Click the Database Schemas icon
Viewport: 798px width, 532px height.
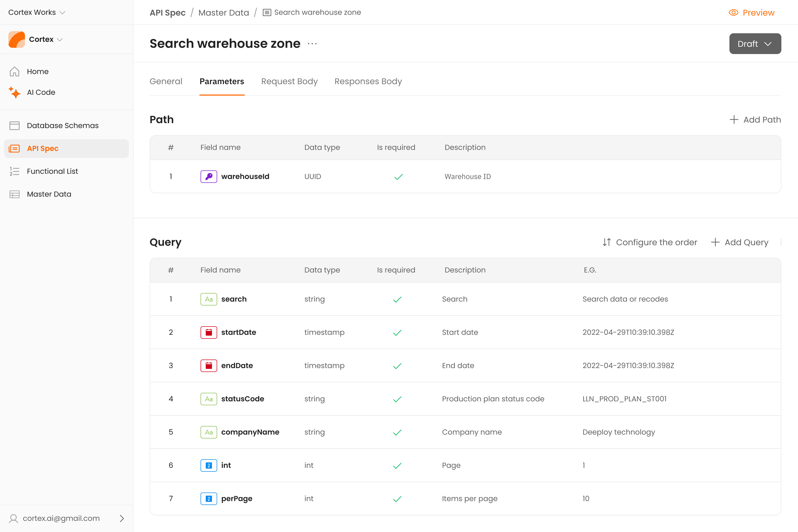pyautogui.click(x=14, y=125)
